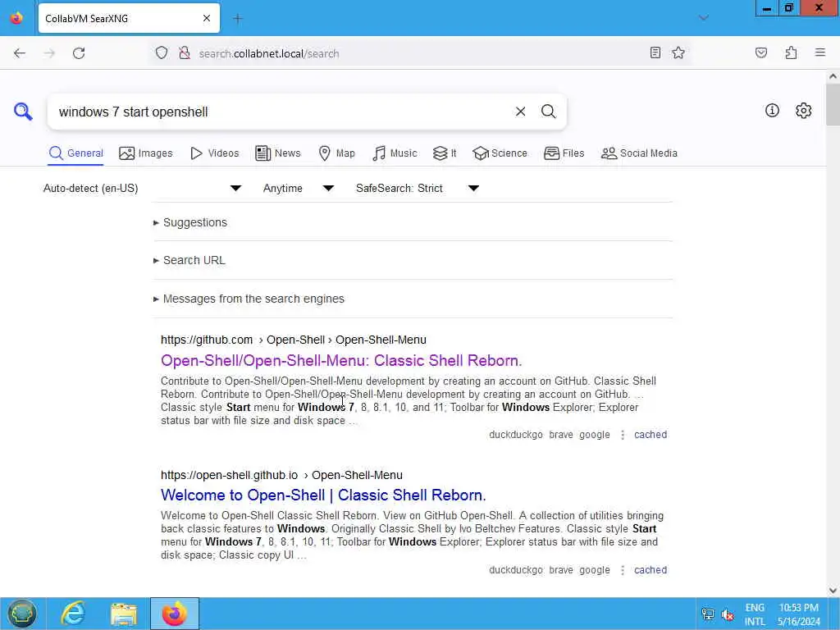Open tracking protection shield icon
Viewport: 840px width, 630px height.
pos(162,53)
